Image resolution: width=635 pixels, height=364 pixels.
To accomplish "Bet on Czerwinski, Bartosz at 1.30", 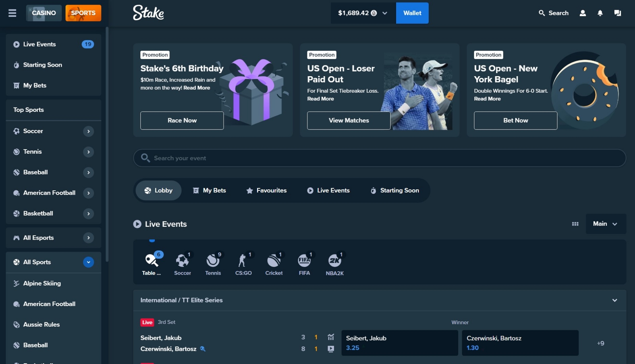I will (x=520, y=343).
